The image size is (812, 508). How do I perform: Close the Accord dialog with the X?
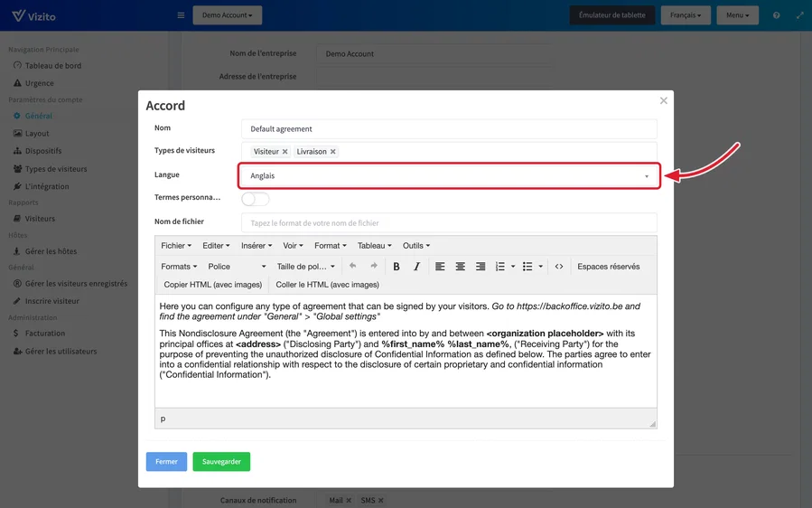tap(663, 100)
